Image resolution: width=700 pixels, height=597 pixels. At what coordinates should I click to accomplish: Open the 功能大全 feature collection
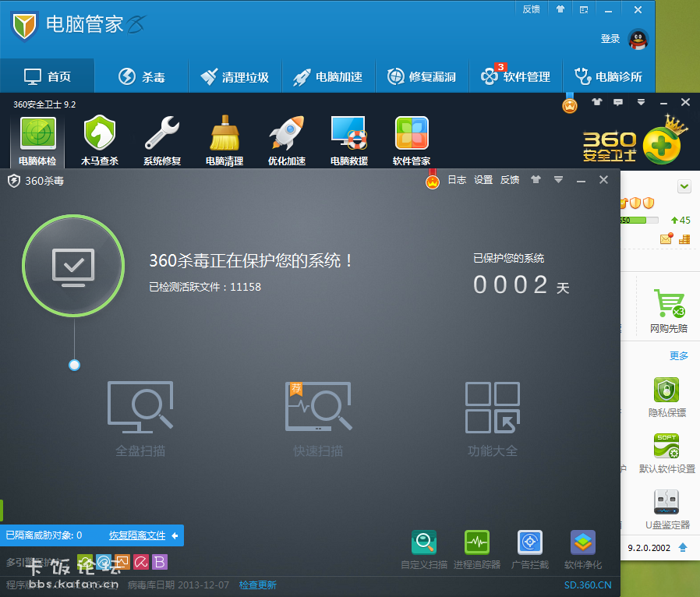pos(493,417)
